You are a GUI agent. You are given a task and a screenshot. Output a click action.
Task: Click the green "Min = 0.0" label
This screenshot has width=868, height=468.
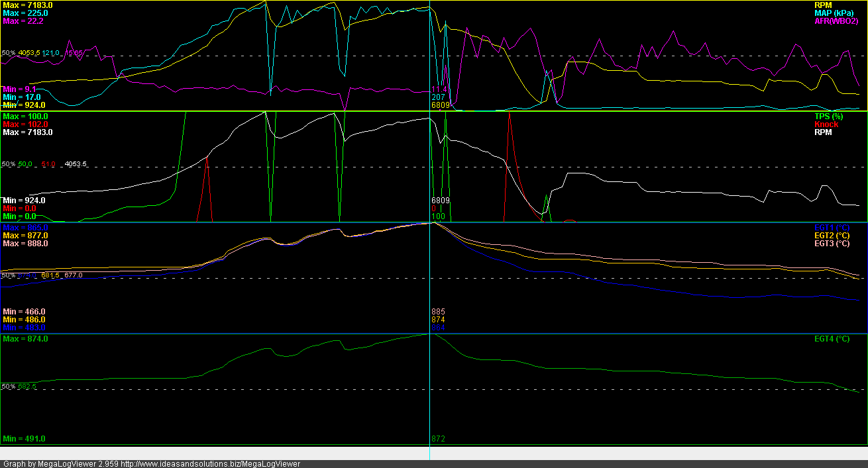point(20,216)
